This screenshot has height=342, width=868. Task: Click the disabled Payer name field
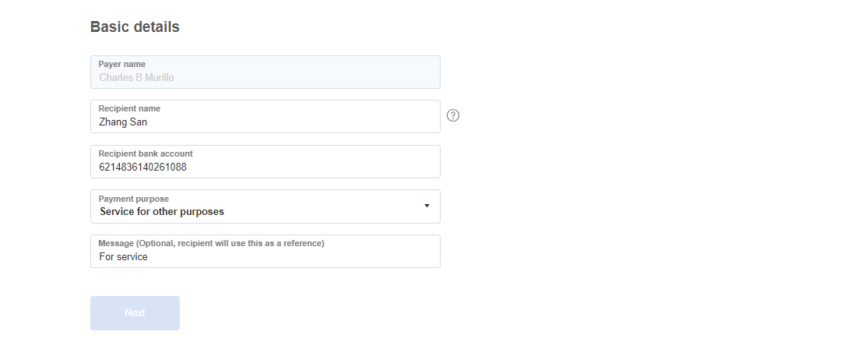[265, 72]
